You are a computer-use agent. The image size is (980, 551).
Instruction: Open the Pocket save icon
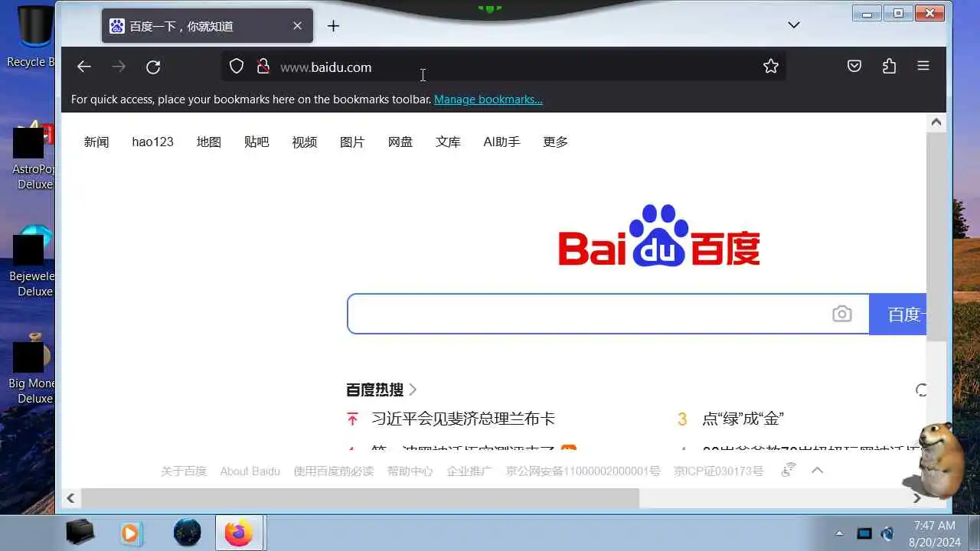pyautogui.click(x=854, y=67)
